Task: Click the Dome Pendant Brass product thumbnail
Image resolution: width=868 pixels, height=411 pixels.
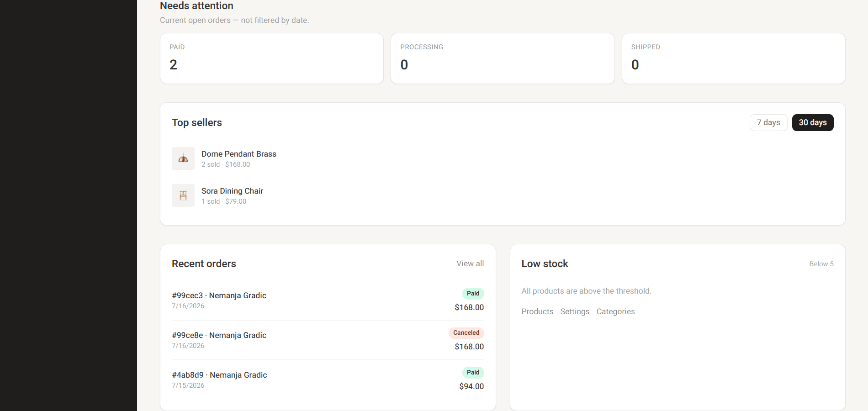Action: point(183,158)
